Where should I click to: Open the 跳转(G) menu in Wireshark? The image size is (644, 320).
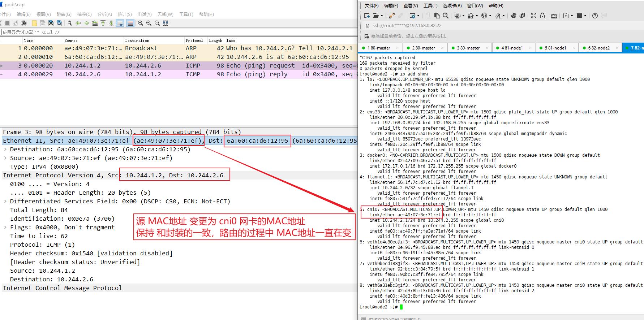64,14
